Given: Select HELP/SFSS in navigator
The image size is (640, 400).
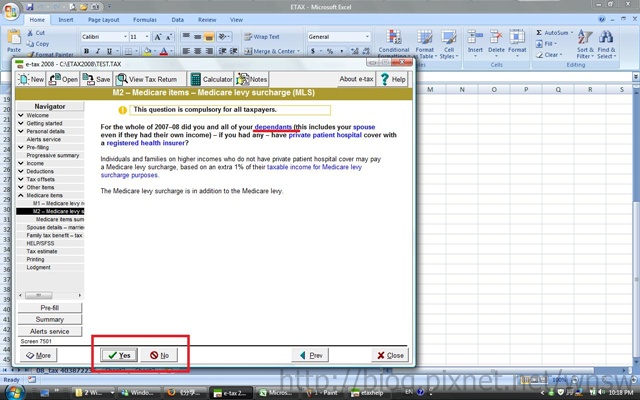Looking at the screenshot, I should [40, 243].
